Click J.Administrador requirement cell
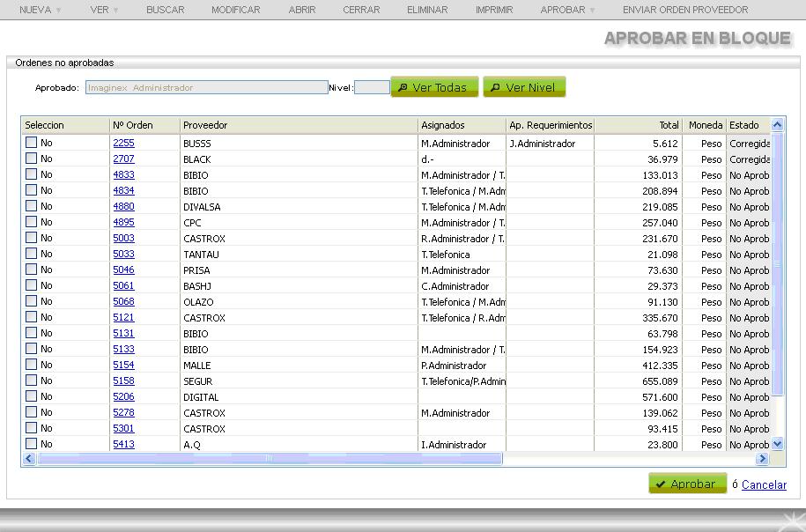 coord(543,144)
